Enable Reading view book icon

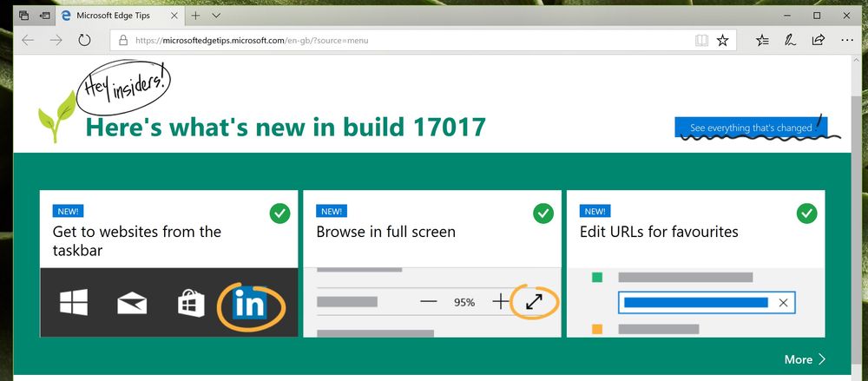click(x=701, y=41)
